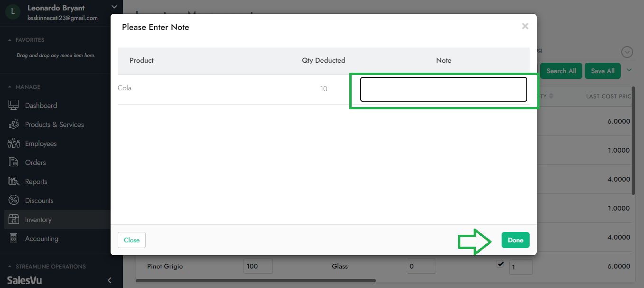The image size is (644, 288).
Task: Dismiss the dialog with the X icon
Action: (525, 26)
